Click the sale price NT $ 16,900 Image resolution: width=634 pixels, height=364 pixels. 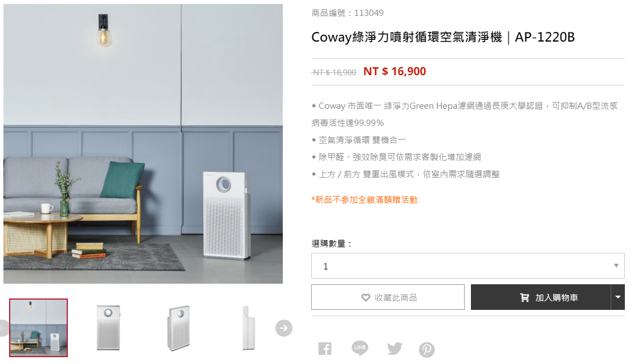[x=395, y=72]
